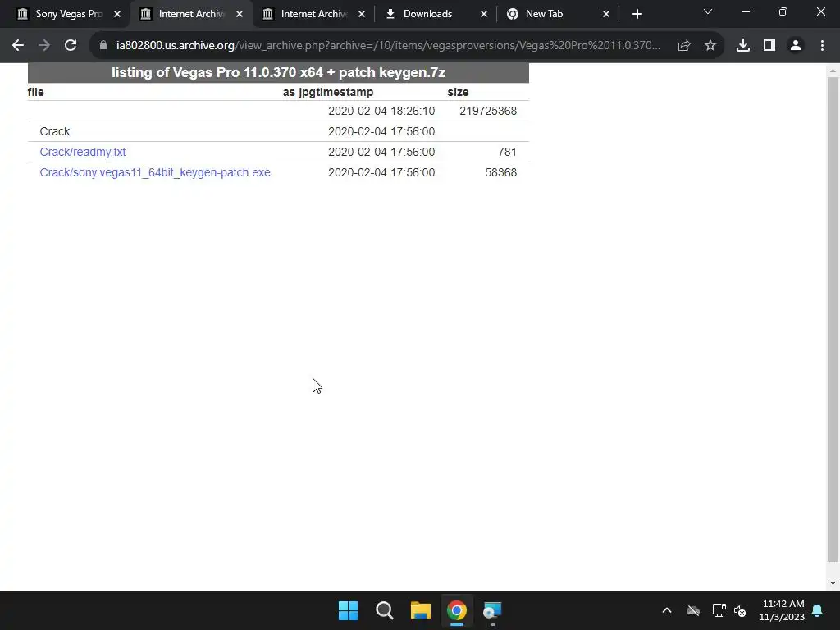
Task: Click the 'as jpg' column header
Action: (x=295, y=92)
